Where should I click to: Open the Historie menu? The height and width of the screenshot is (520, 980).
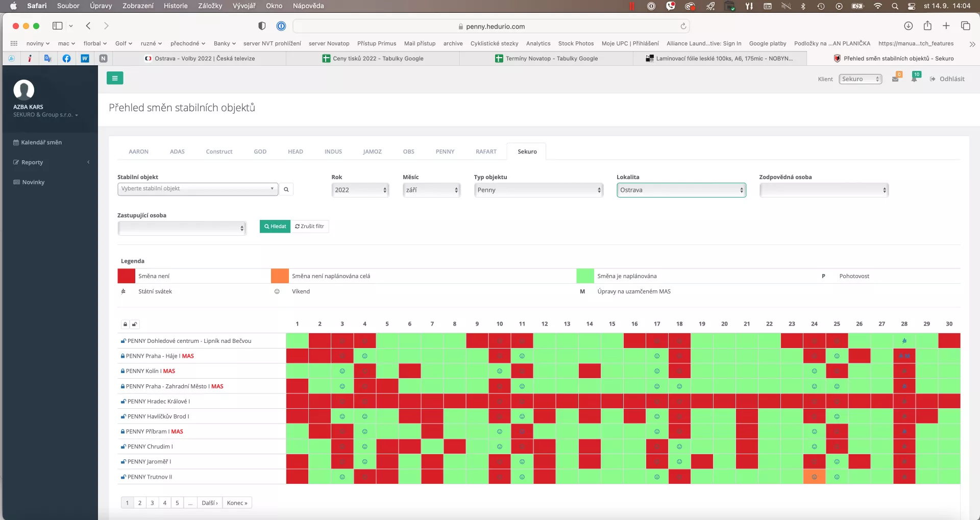(x=176, y=6)
